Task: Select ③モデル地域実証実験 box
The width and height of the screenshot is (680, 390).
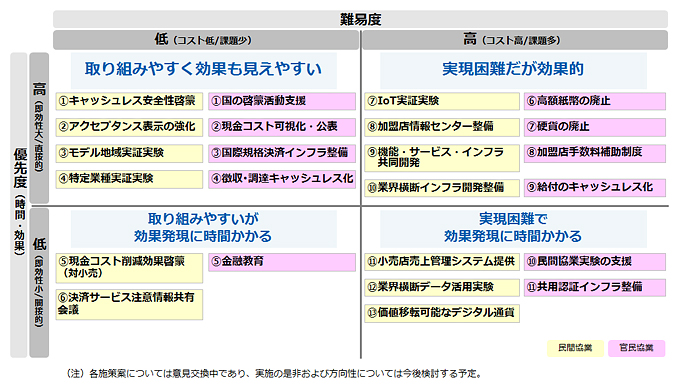Action: pyautogui.click(x=129, y=153)
